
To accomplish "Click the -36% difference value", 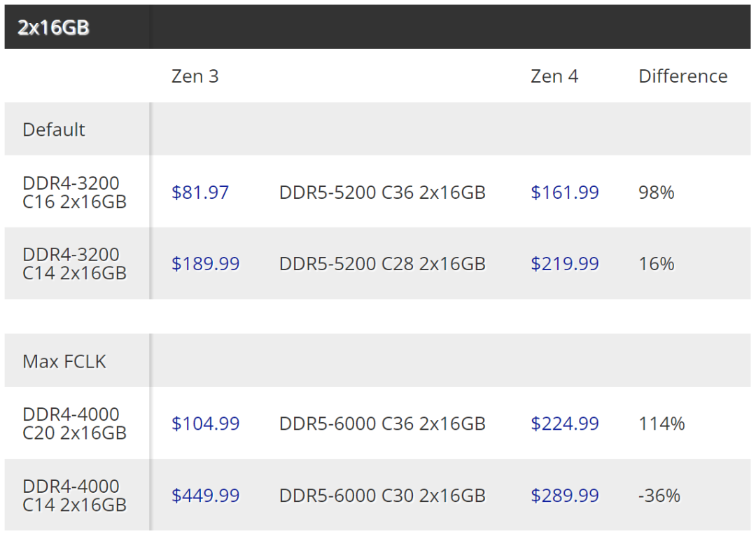I will (x=659, y=496).
